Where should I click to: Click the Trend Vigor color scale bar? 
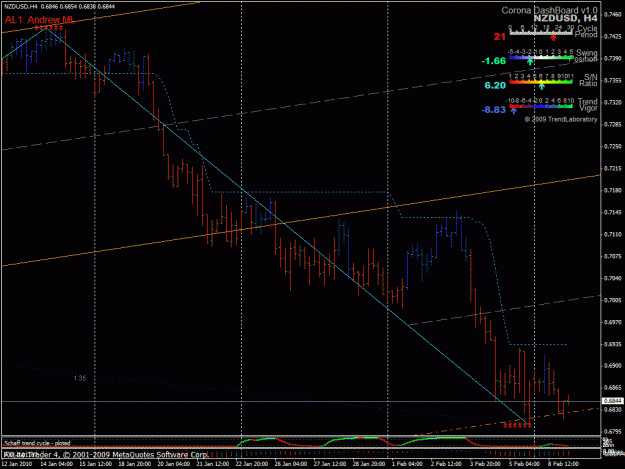[x=540, y=104]
